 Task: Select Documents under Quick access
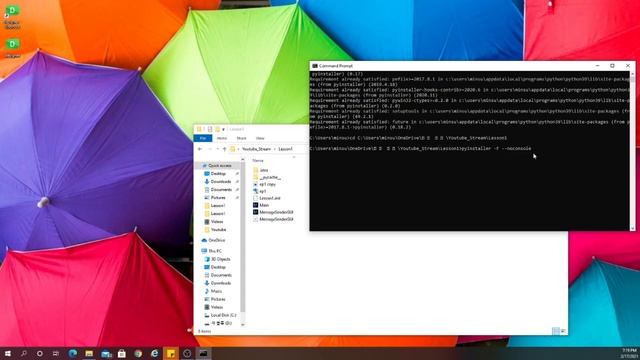[x=221, y=190]
